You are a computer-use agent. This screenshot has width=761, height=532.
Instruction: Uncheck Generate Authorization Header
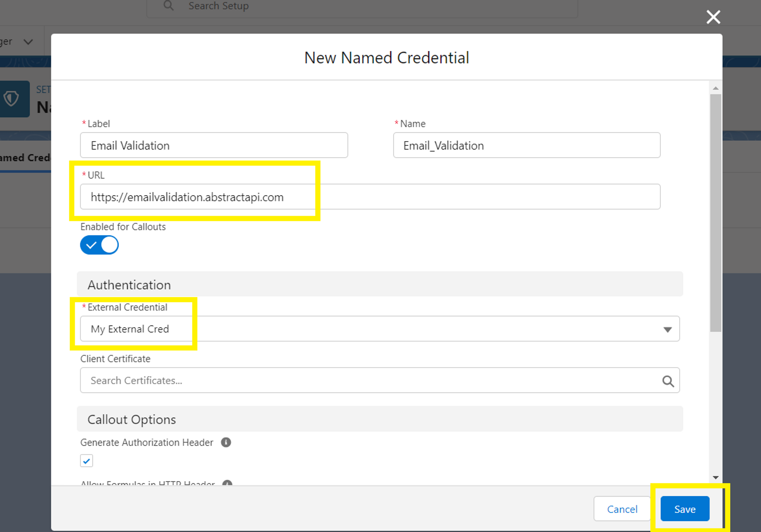tap(86, 461)
